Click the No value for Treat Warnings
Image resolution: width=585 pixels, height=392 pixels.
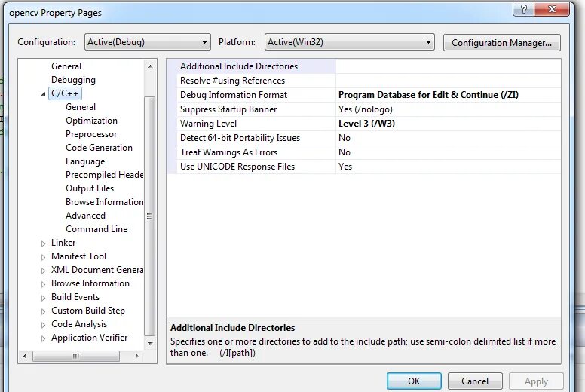[x=345, y=152]
